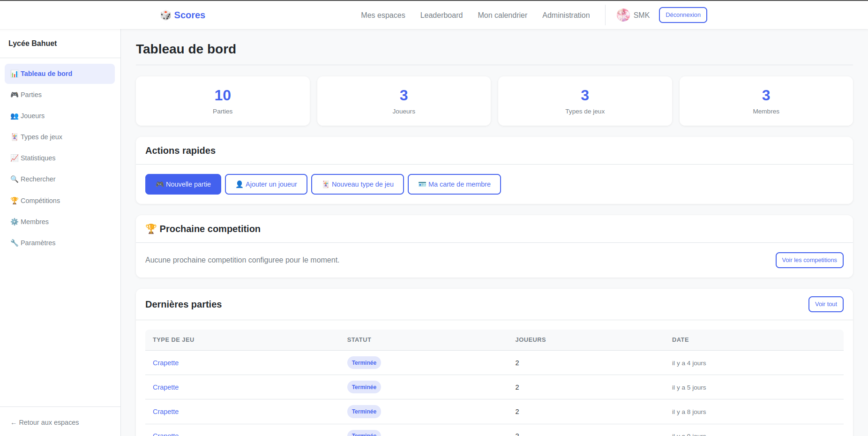The height and width of the screenshot is (436, 868).
Task: Click the Déconnexion button
Action: (683, 15)
